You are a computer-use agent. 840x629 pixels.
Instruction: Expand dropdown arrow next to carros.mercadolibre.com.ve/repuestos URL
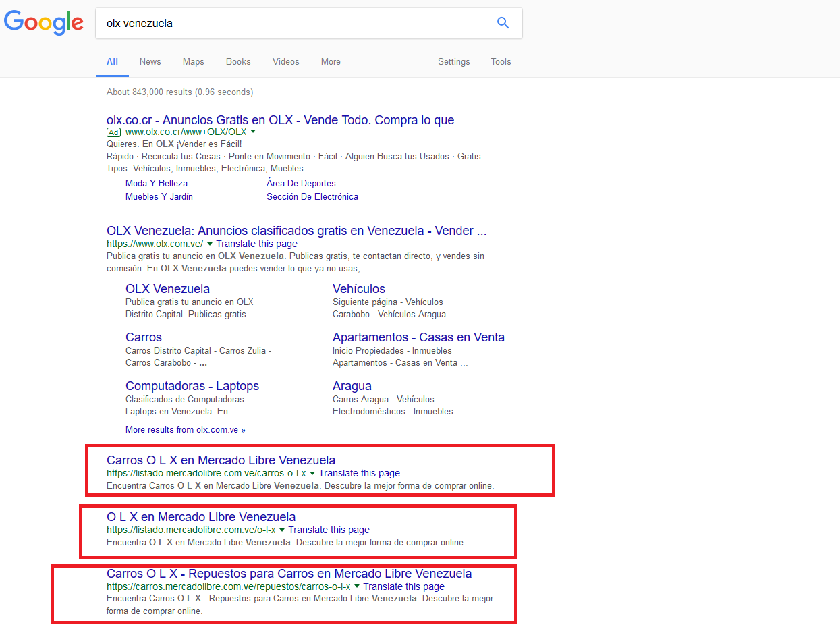point(357,586)
